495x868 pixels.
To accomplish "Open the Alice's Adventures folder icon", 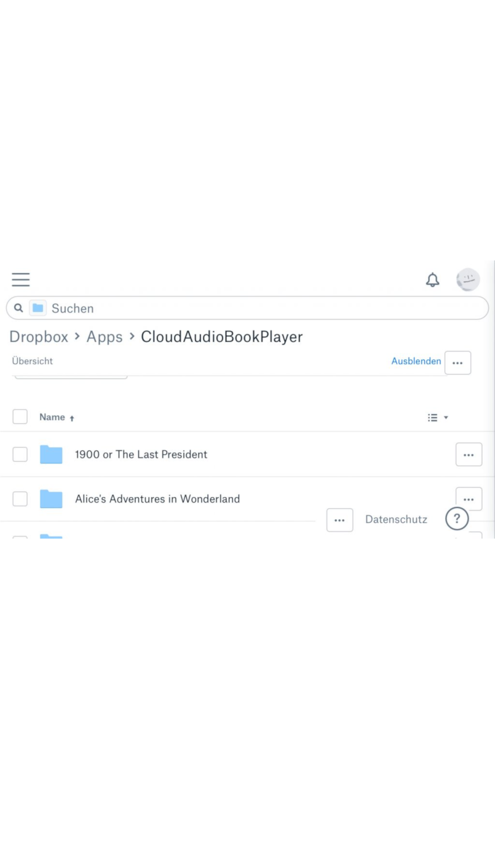I will (x=51, y=499).
